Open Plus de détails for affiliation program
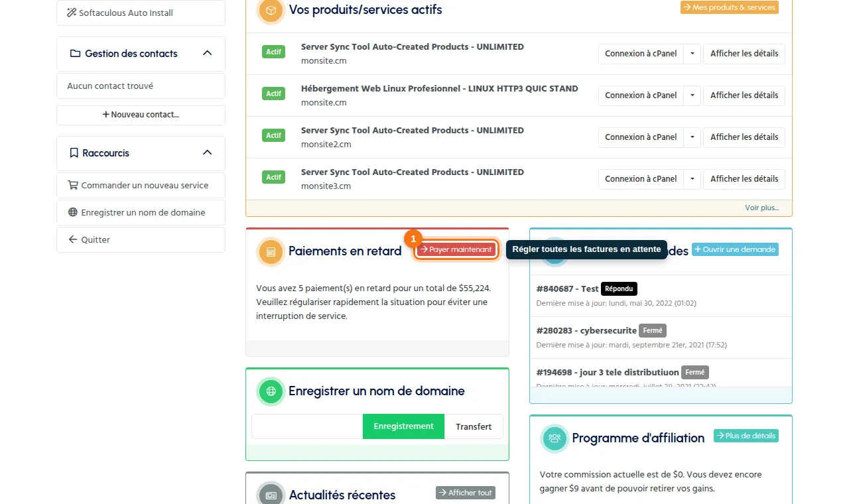Viewport: 849px width, 504px height. (x=746, y=436)
